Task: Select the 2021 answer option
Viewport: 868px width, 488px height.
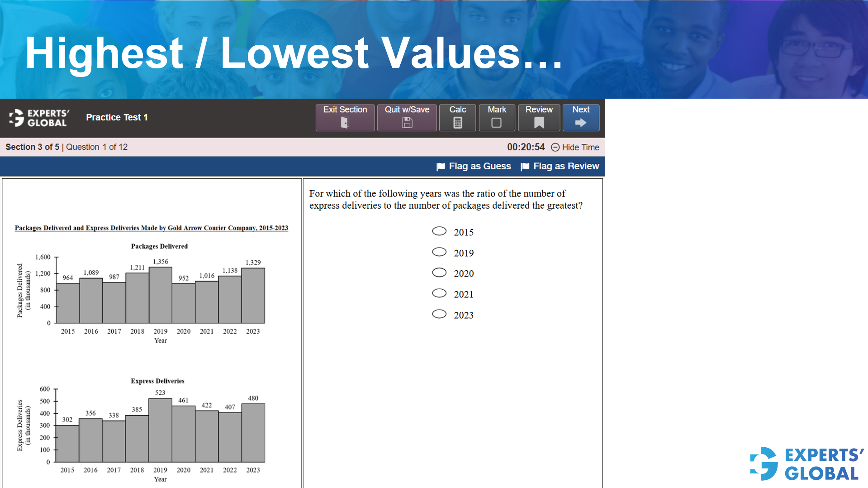Action: 439,293
